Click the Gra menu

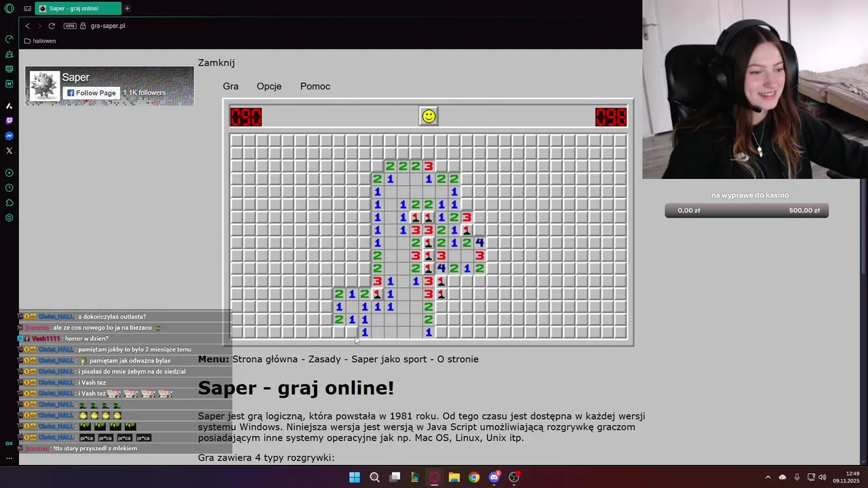point(231,86)
